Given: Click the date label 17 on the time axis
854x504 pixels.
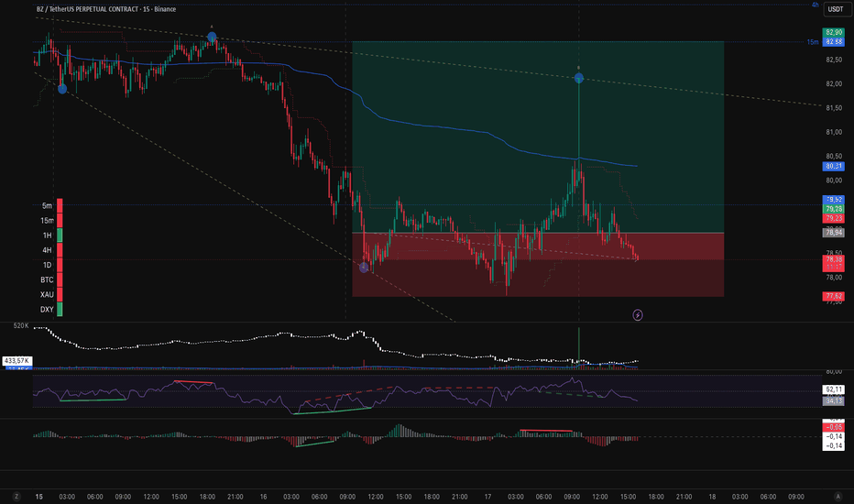Looking at the screenshot, I should (x=488, y=497).
